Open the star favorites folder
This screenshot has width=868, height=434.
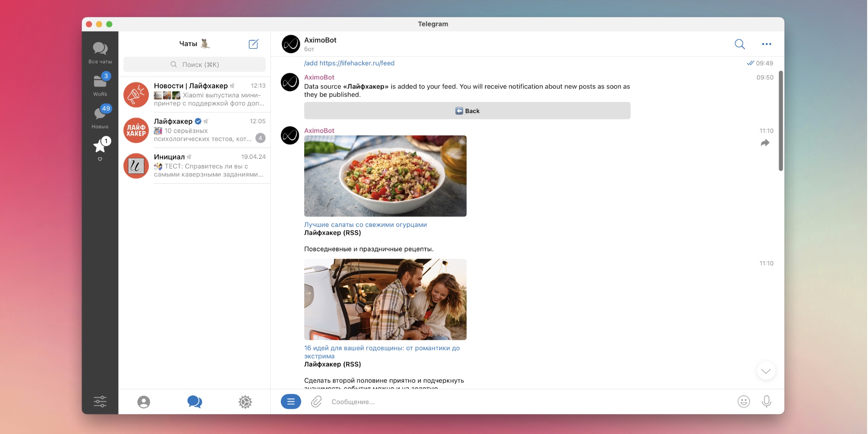[100, 149]
